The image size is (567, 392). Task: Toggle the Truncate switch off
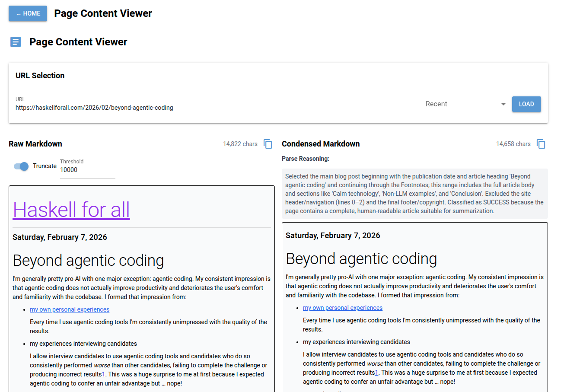pos(21,166)
